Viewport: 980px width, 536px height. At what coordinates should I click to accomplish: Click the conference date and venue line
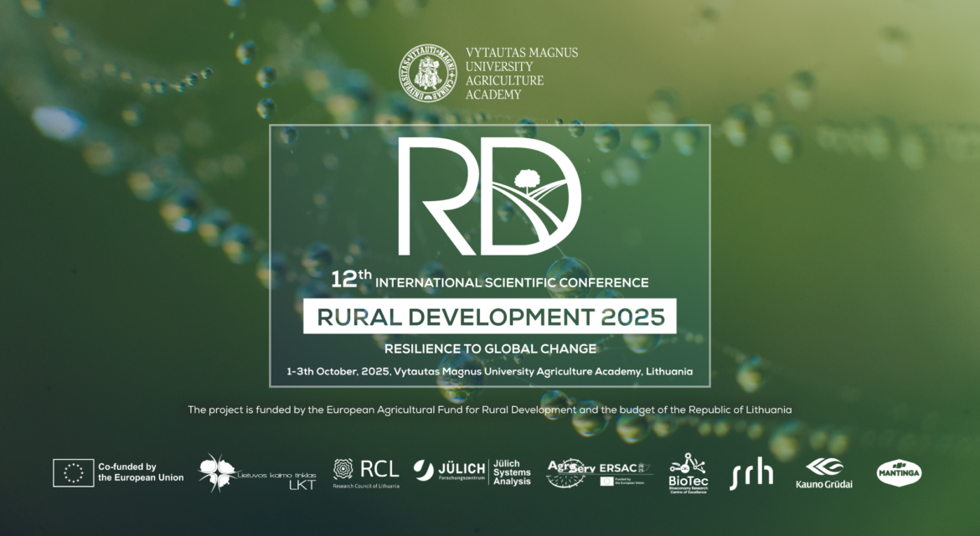[489, 371]
